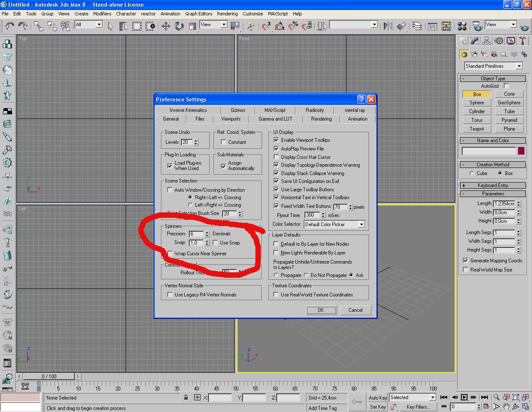Select the Select and Rotate tool
Screen dimensions: 532x412
(x=179, y=26)
